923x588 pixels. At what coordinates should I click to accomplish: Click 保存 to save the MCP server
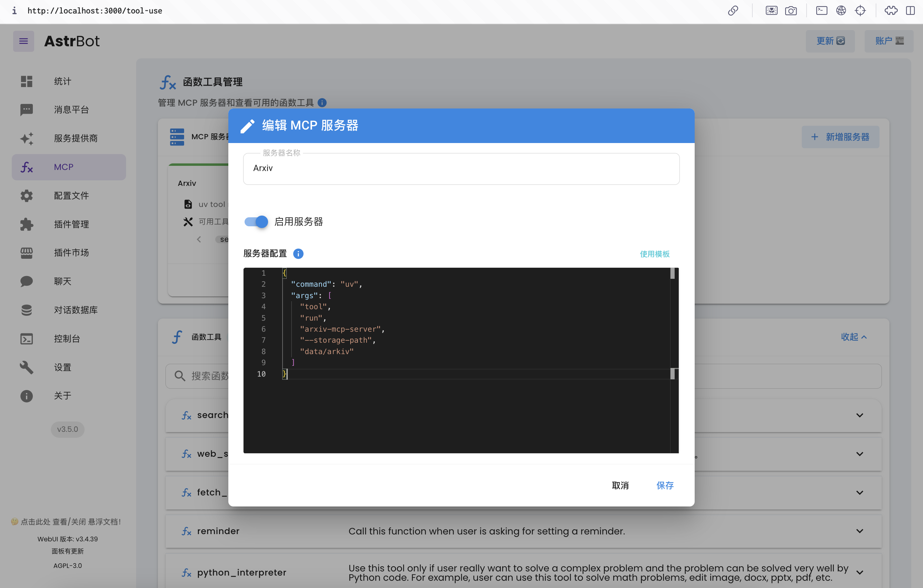click(x=665, y=485)
